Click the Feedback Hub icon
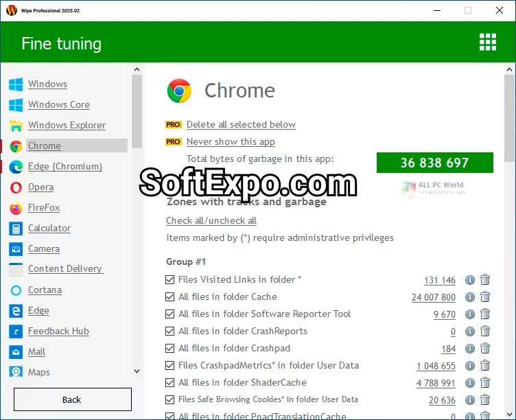 (x=16, y=331)
